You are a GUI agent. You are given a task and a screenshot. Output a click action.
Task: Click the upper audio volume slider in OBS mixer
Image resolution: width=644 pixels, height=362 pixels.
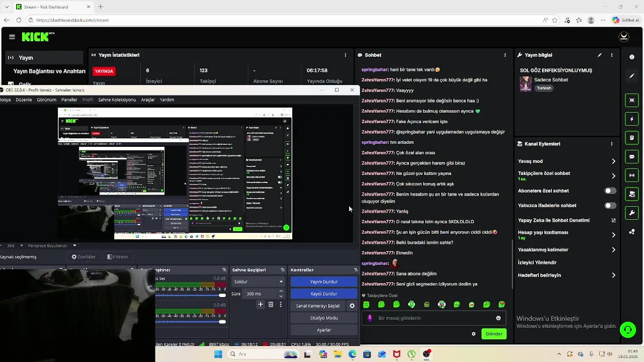coord(191,295)
